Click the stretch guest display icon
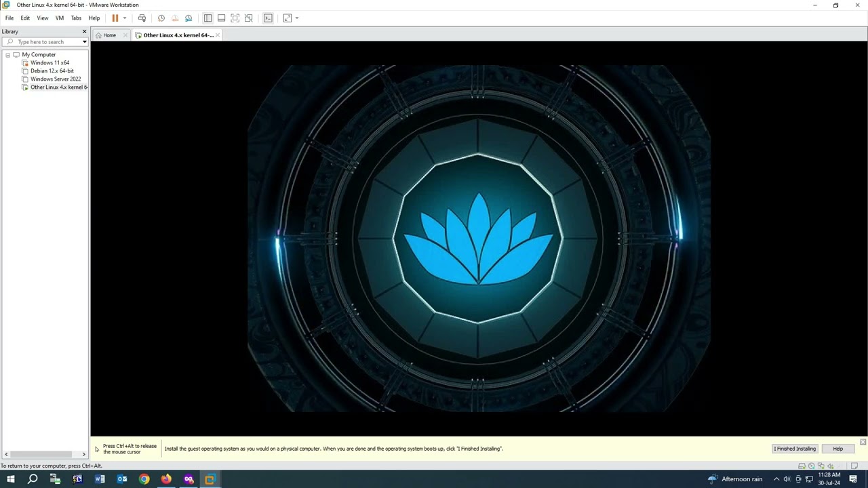The height and width of the screenshot is (488, 868). pyautogui.click(x=288, y=18)
